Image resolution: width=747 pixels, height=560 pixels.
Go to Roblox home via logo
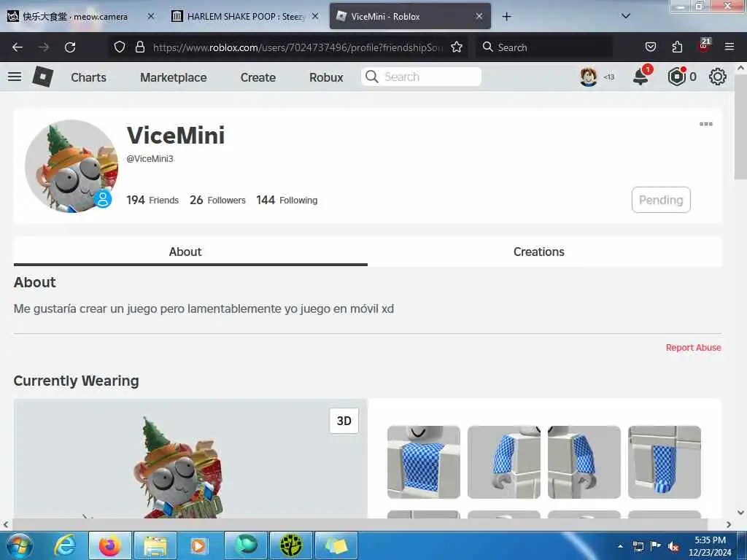[42, 77]
